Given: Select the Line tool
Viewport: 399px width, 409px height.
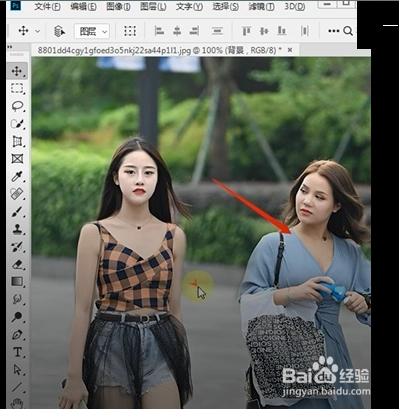Looking at the screenshot, I should pos(17,387).
